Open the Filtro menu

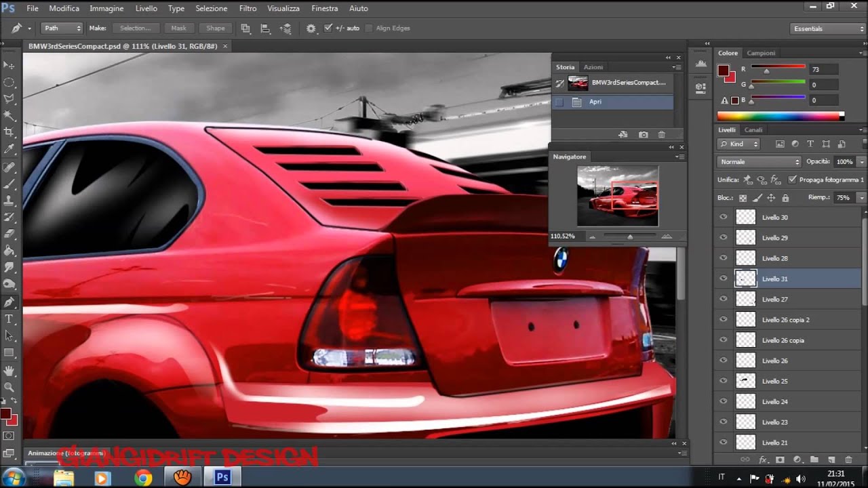tap(248, 8)
